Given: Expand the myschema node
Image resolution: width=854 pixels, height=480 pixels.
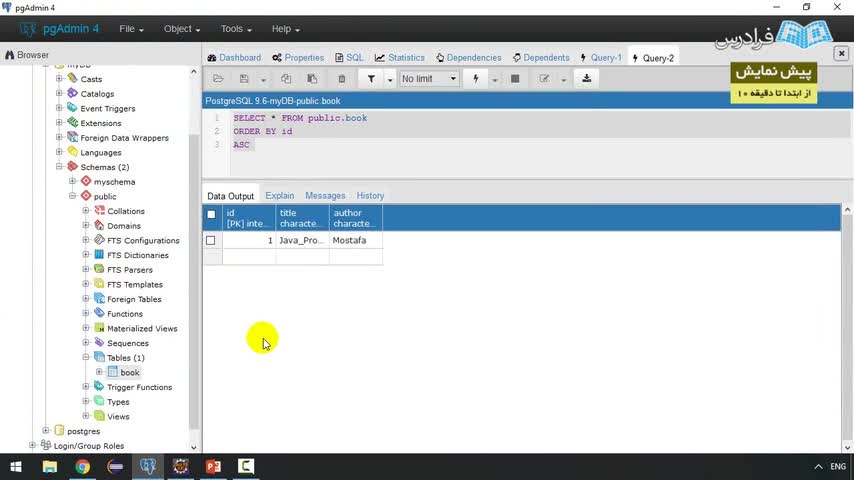Looking at the screenshot, I should point(72,181).
